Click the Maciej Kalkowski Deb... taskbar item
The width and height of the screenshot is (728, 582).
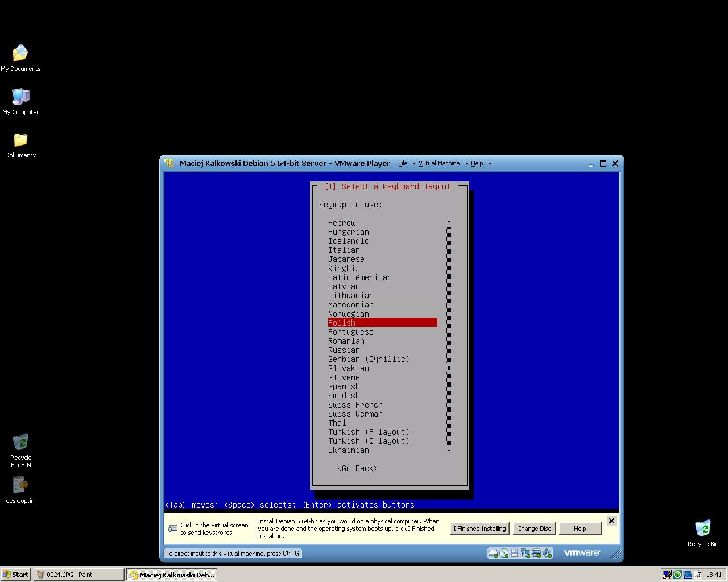coord(172,575)
